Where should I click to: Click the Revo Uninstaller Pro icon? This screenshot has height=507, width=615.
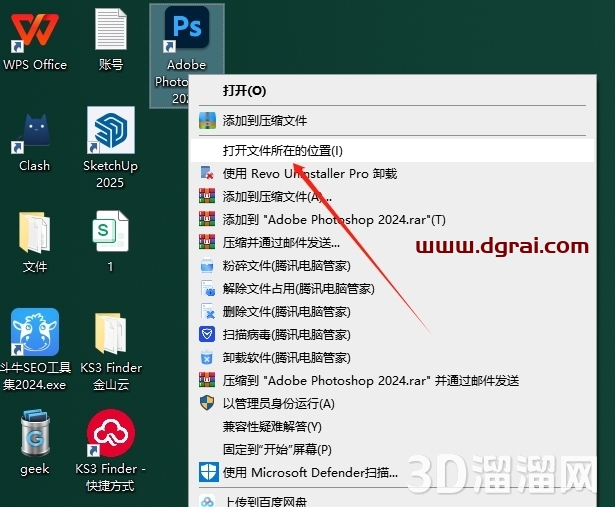207,173
